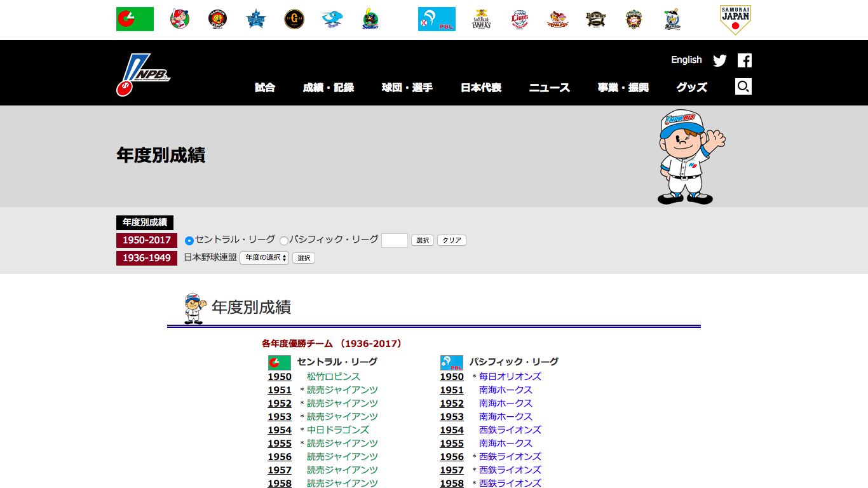Open the 成績・記録 menu
Screen dimensions: 868x488
click(329, 88)
